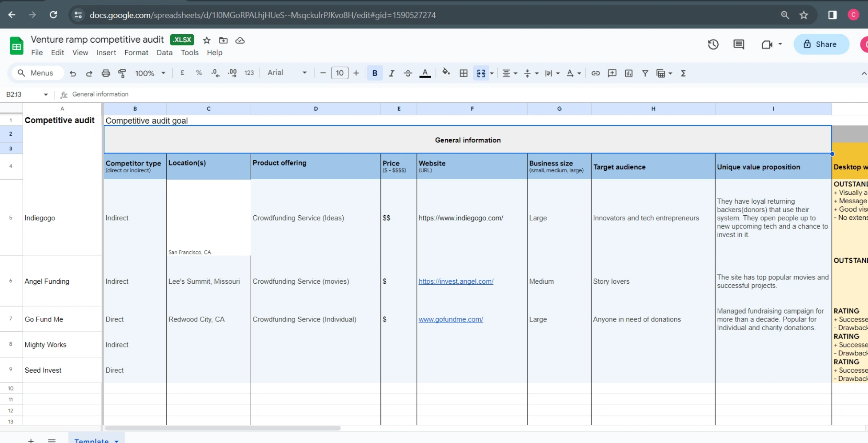Screen dimensions: 868x443
Task: Open horizontal align dropdown
Action: coord(510,73)
